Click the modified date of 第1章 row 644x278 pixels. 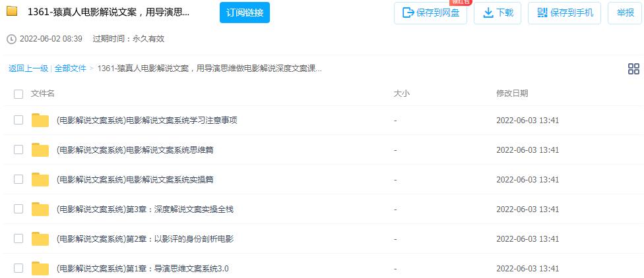[527, 269]
